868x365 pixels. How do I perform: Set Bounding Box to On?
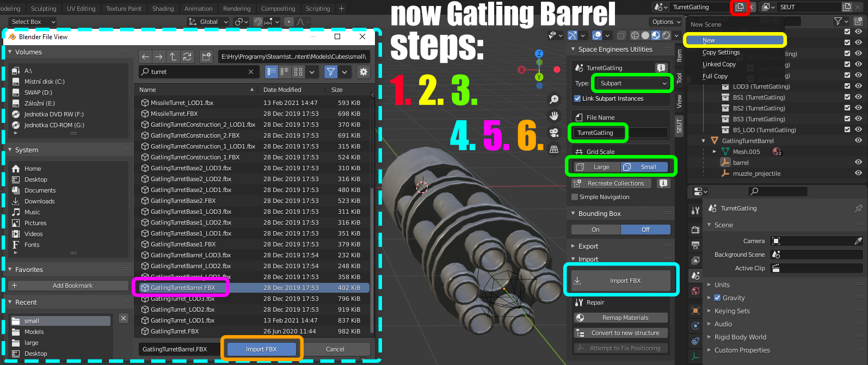(596, 230)
